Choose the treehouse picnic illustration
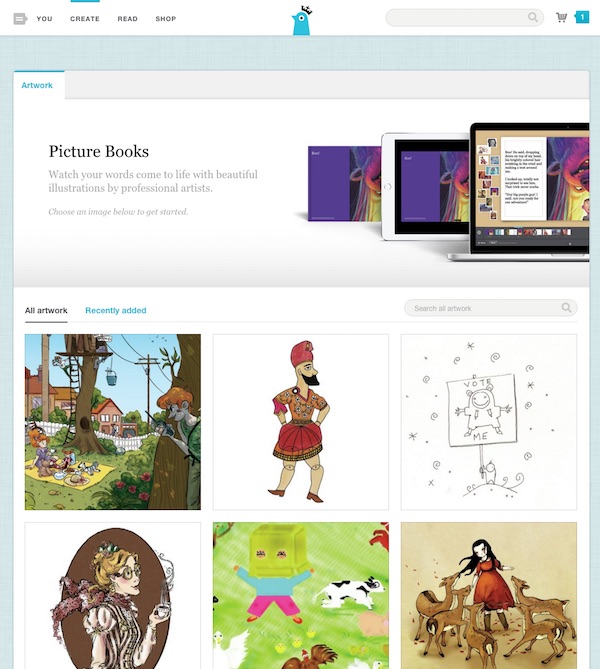 point(113,422)
